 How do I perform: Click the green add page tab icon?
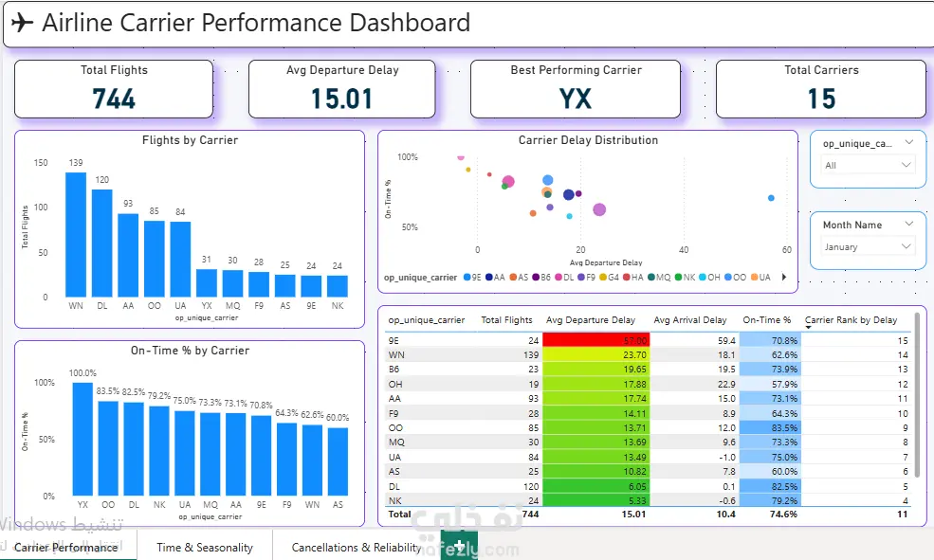point(459,547)
